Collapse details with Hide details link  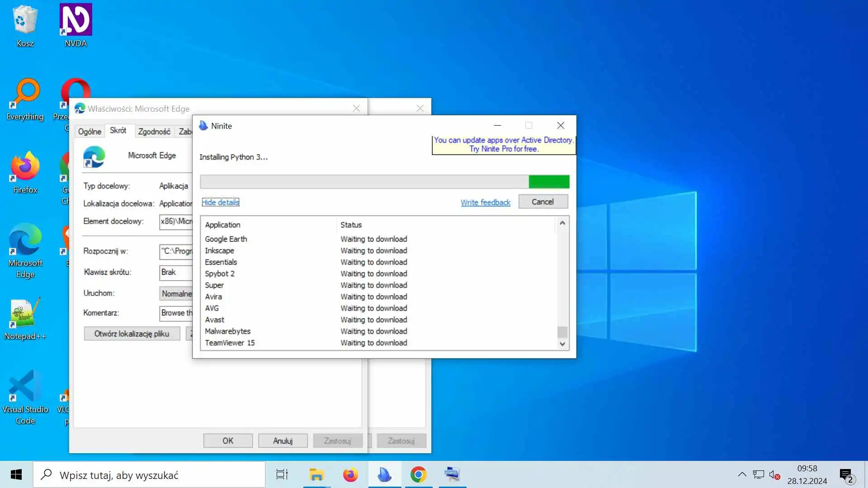220,202
